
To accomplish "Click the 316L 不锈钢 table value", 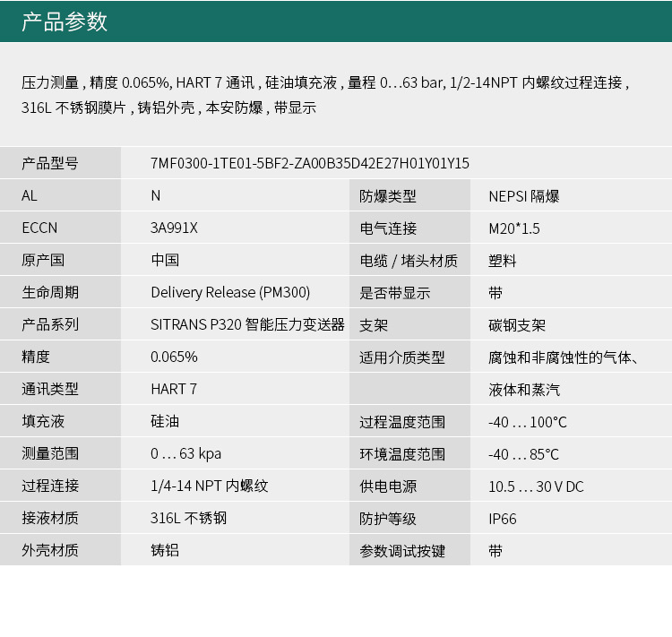I will pyautogui.click(x=188, y=518).
